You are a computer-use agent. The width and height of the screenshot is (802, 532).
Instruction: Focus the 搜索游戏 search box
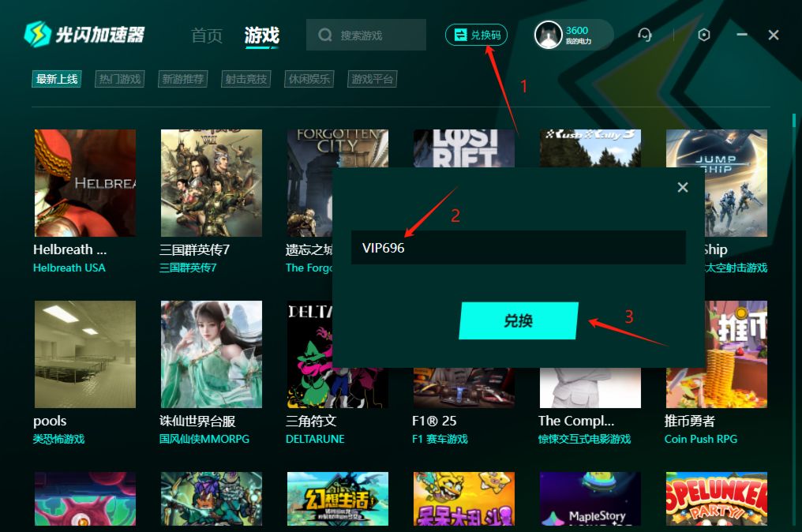coord(366,35)
